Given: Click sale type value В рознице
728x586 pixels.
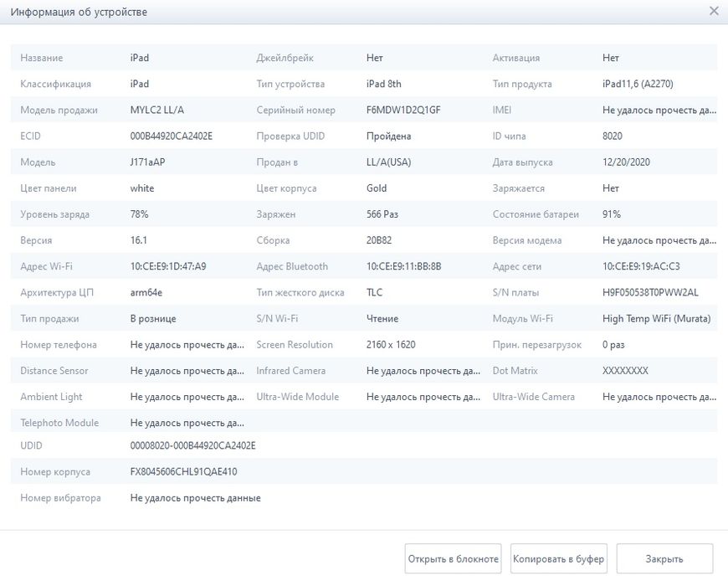Looking at the screenshot, I should click(153, 319).
